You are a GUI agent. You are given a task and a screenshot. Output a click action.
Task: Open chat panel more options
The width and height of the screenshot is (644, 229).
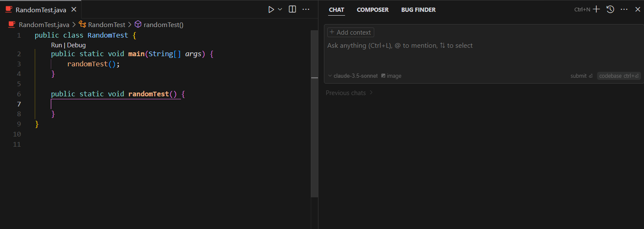pos(624,9)
